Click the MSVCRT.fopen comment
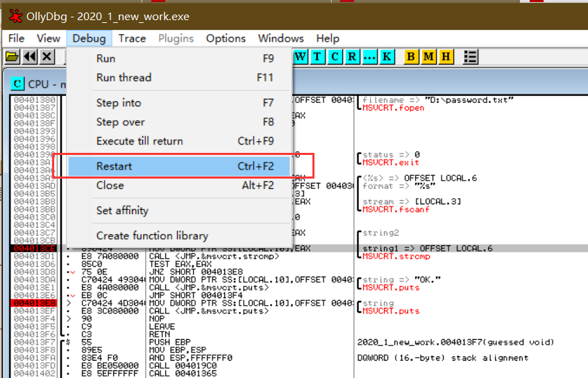This screenshot has height=378, width=588. point(394,108)
